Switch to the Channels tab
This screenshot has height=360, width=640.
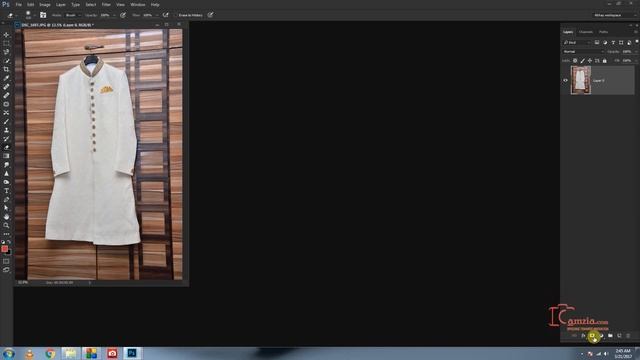click(x=586, y=32)
